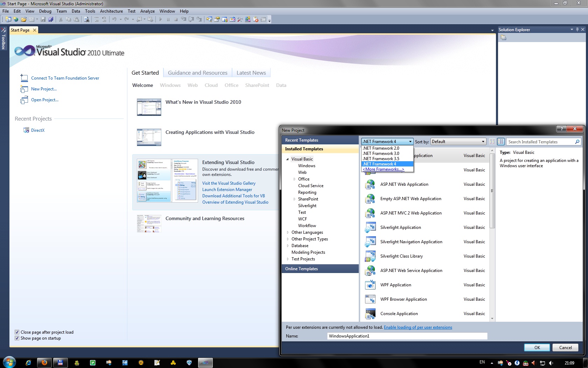Expand the Office tree node
This screenshot has height=368, width=588.
(294, 179)
